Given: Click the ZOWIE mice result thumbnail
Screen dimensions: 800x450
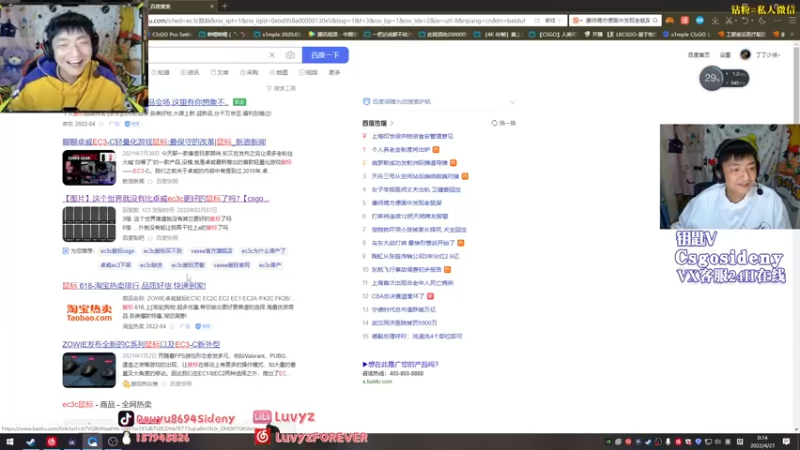Looking at the screenshot, I should tap(89, 370).
